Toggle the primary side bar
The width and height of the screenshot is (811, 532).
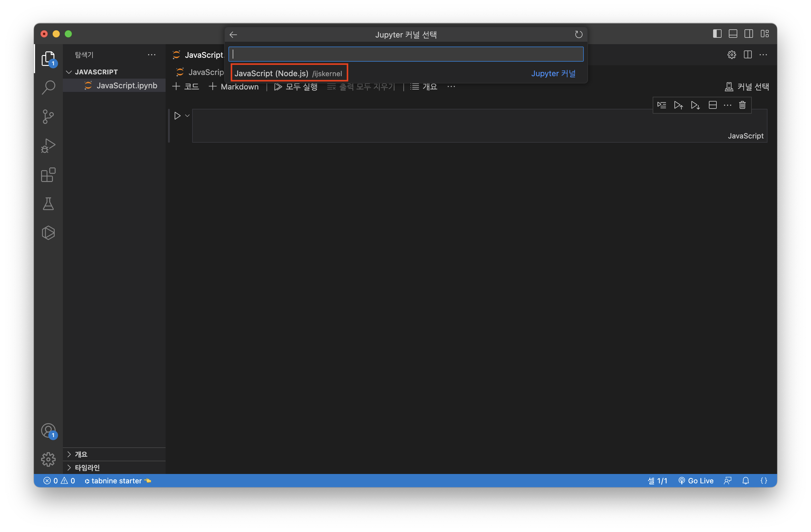pyautogui.click(x=717, y=34)
